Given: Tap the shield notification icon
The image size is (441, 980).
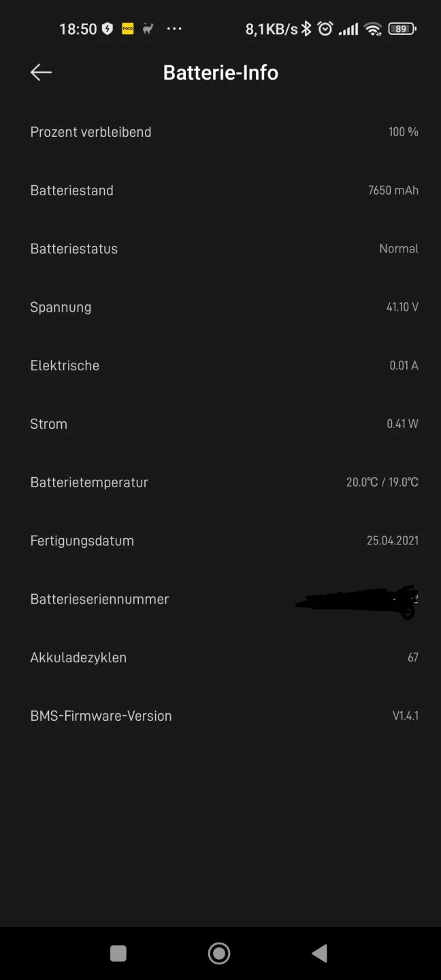Looking at the screenshot, I should pyautogui.click(x=108, y=29).
